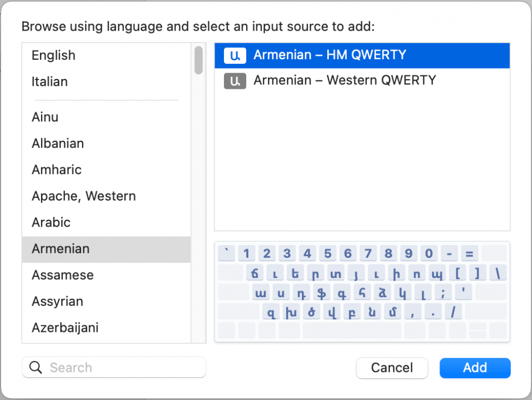Select Armenian – Western QWERTY input source

click(362, 81)
